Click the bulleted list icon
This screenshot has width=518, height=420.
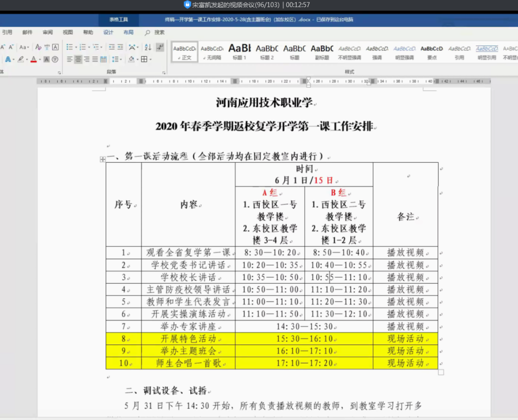(x=70, y=47)
